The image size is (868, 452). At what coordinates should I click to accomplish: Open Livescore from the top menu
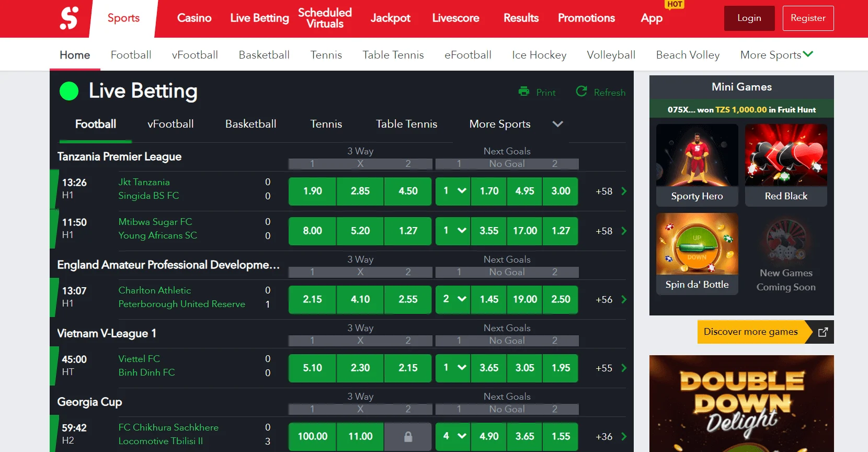455,18
